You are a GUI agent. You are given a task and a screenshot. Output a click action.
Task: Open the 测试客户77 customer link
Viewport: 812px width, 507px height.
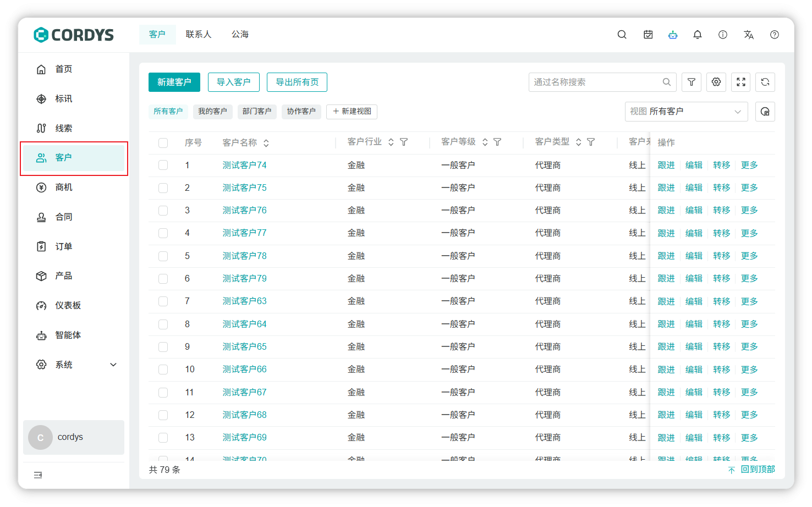coord(244,233)
